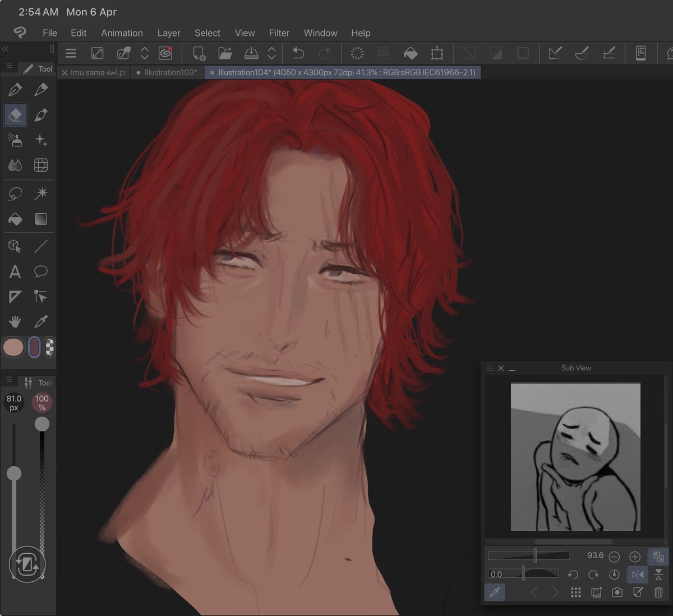Click the New document icon

click(199, 53)
